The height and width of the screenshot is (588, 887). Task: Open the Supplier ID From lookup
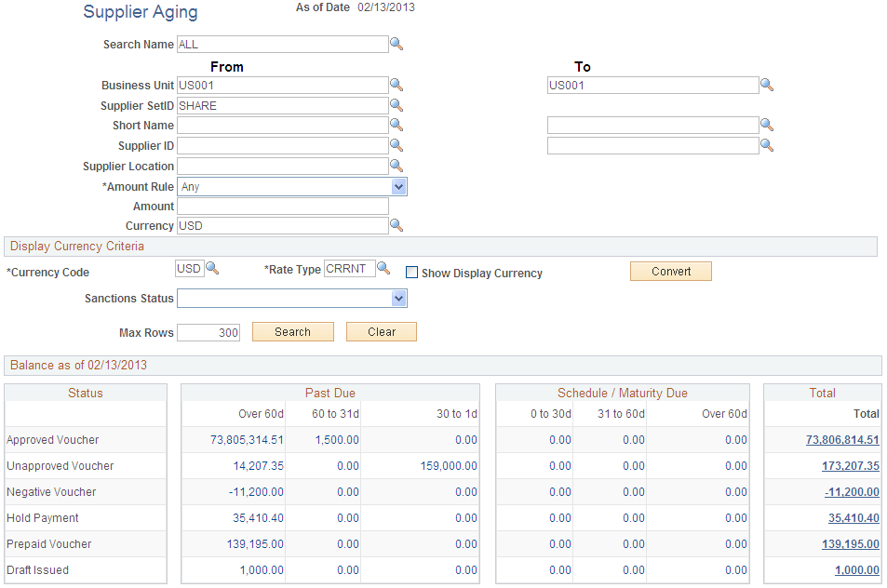[x=397, y=145]
